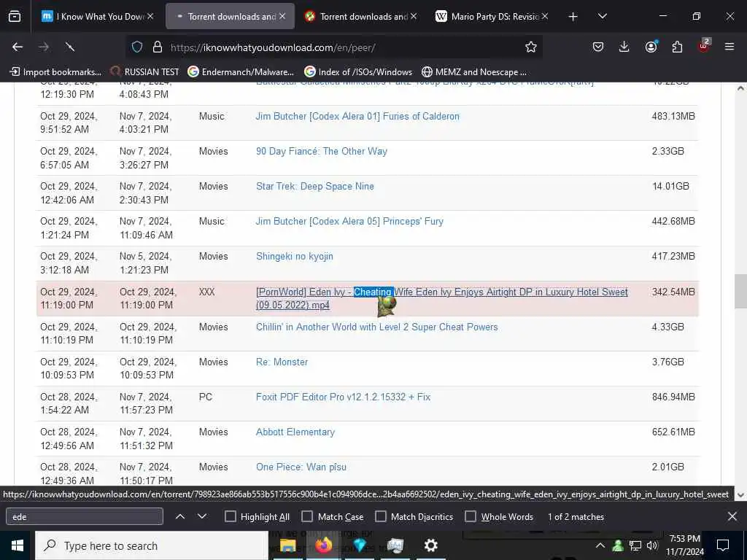Open the Abbott Elementary link
Image resolution: width=747 pixels, height=560 pixels.
tap(295, 432)
